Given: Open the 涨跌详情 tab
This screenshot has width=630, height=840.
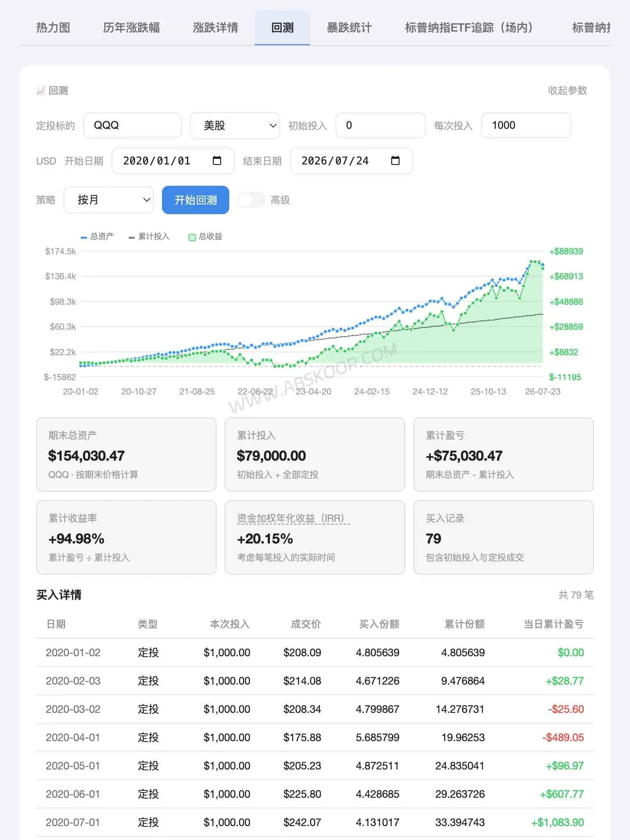Looking at the screenshot, I should tap(215, 28).
